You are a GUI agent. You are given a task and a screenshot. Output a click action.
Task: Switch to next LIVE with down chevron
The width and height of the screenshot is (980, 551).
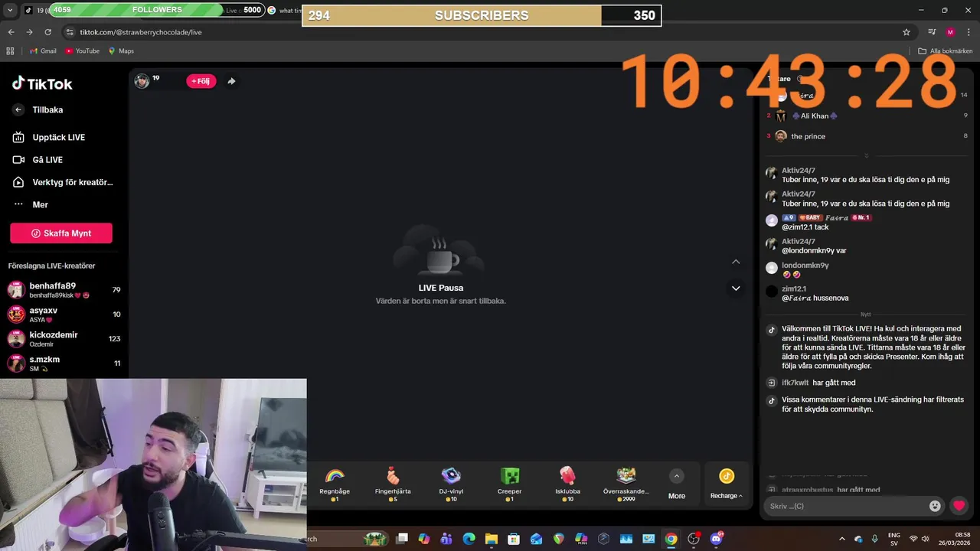[x=736, y=289]
